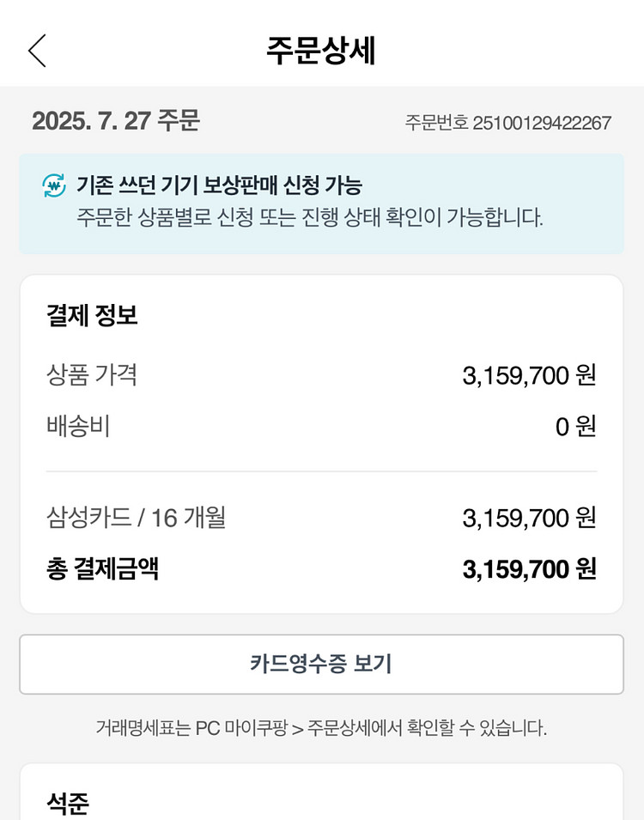Tap the 삼성카드 / 16 개월 payment method
644x820 pixels.
[137, 518]
